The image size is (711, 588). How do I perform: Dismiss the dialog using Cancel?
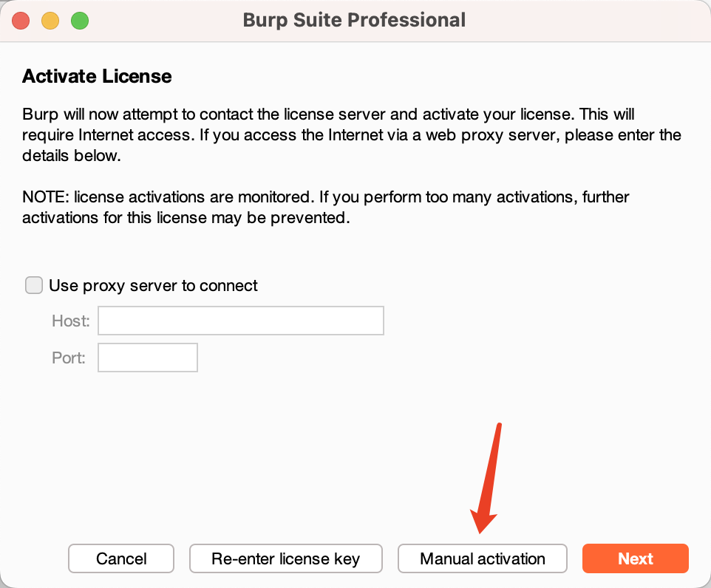point(120,558)
